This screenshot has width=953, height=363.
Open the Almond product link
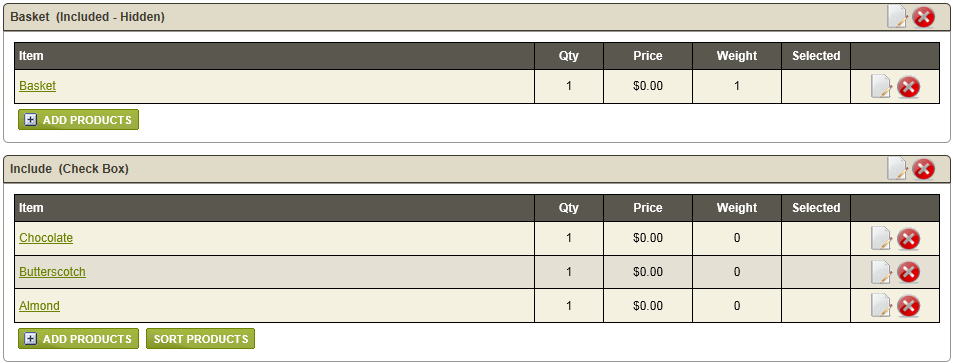(x=40, y=305)
